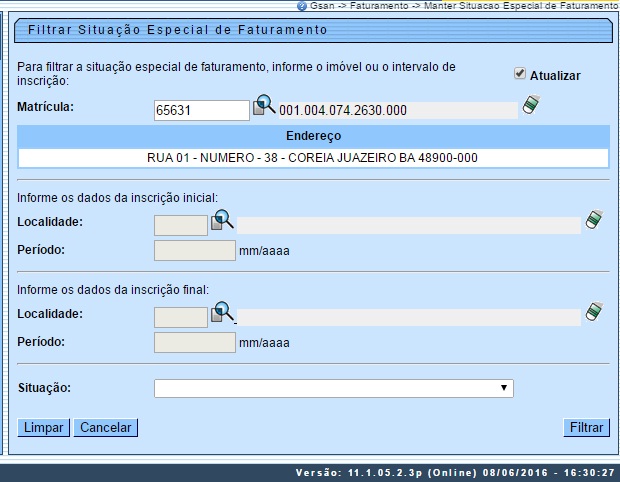Viewport: 620px width, 482px height.
Task: Focus the final inscription Localidade code field
Action: tap(181, 317)
